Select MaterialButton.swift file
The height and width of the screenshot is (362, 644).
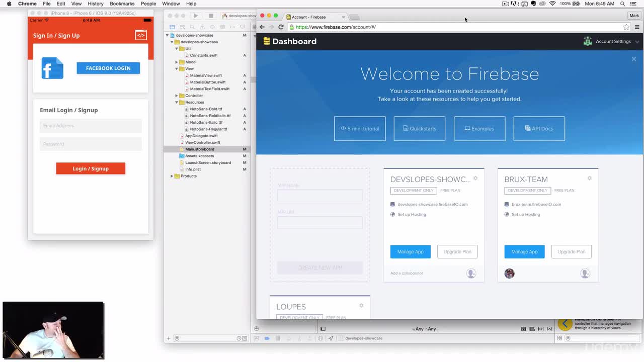207,82
